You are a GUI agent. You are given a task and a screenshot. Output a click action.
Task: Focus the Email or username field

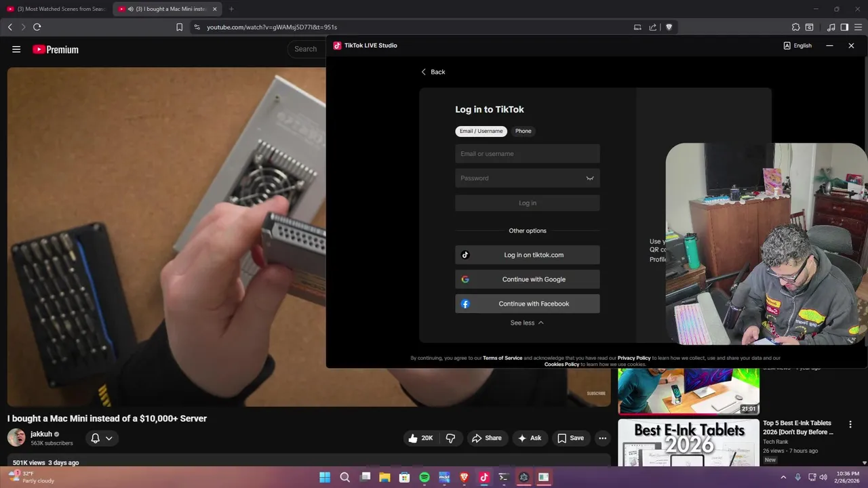click(x=528, y=154)
